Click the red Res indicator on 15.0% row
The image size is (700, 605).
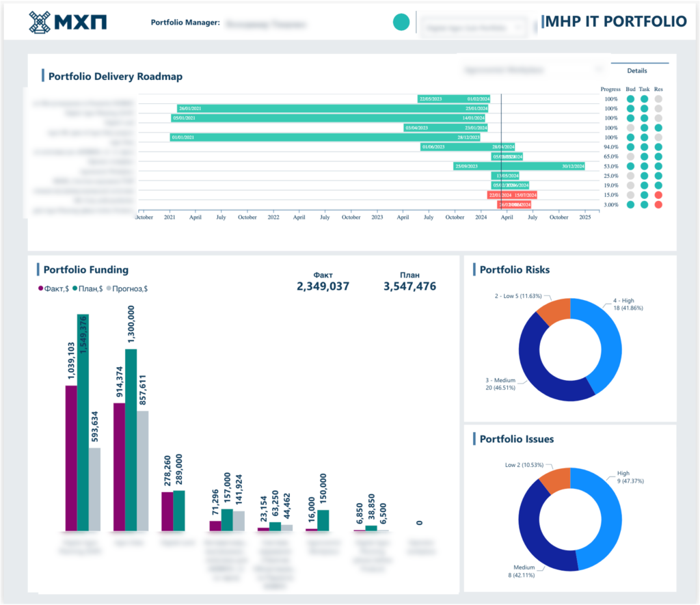pyautogui.click(x=658, y=195)
